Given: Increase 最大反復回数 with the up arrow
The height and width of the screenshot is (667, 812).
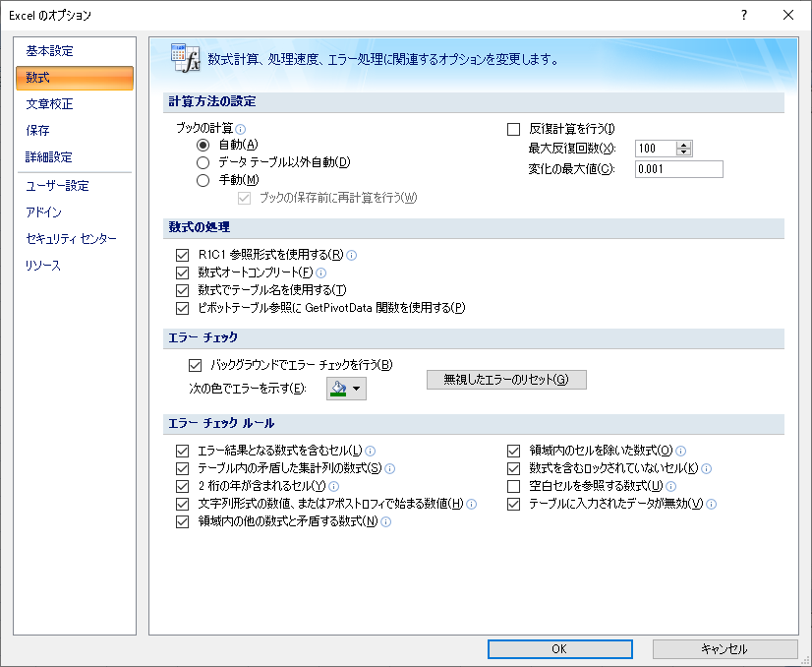Looking at the screenshot, I should point(685,145).
